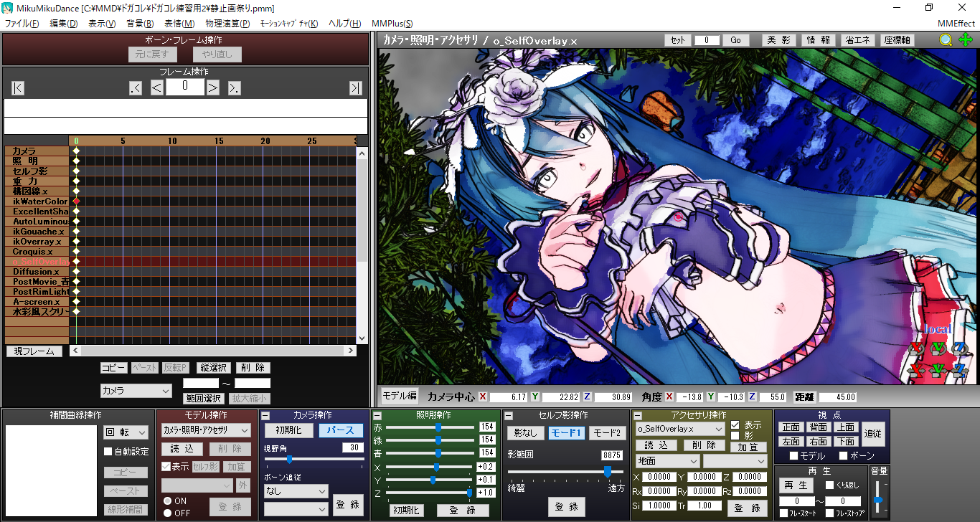The height and width of the screenshot is (522, 980).
Task: Open the ボーン追従 なし dropdown
Action: (x=296, y=491)
